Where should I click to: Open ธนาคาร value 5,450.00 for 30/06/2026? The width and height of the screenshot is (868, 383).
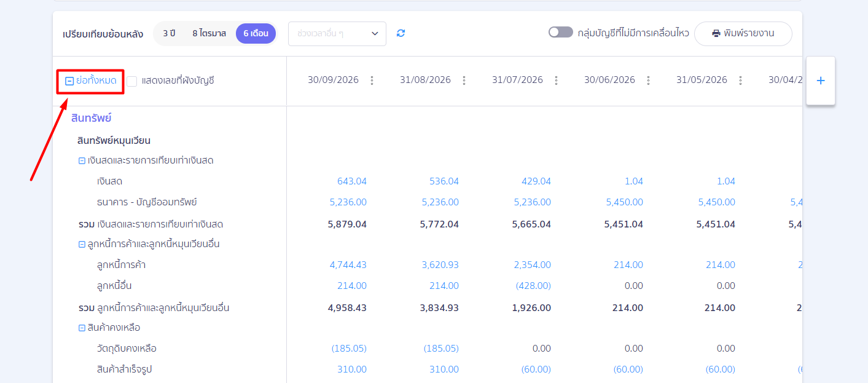pyautogui.click(x=625, y=202)
